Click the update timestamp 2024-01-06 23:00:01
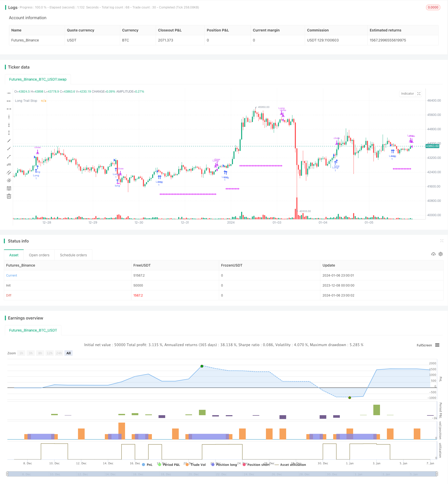The height and width of the screenshot is (484, 448). [x=338, y=276]
